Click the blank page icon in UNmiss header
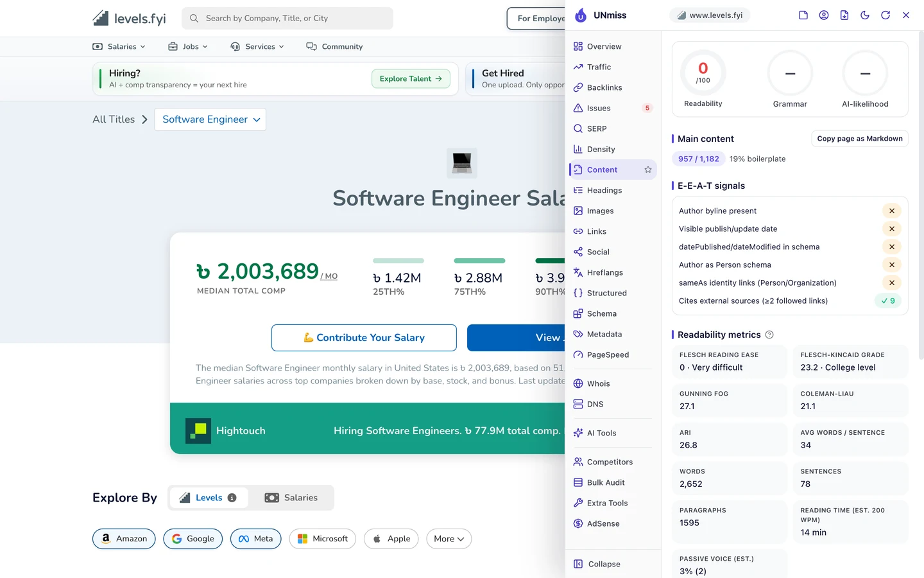This screenshot has height=578, width=924. coord(803,15)
